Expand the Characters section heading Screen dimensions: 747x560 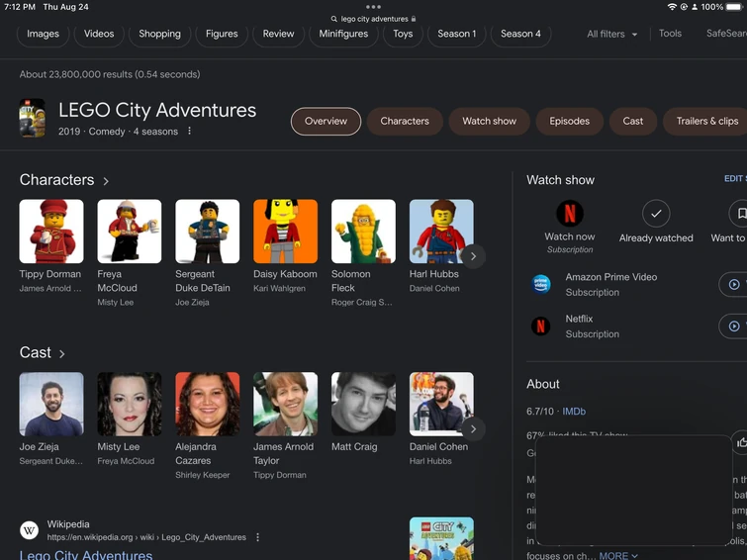click(x=64, y=180)
